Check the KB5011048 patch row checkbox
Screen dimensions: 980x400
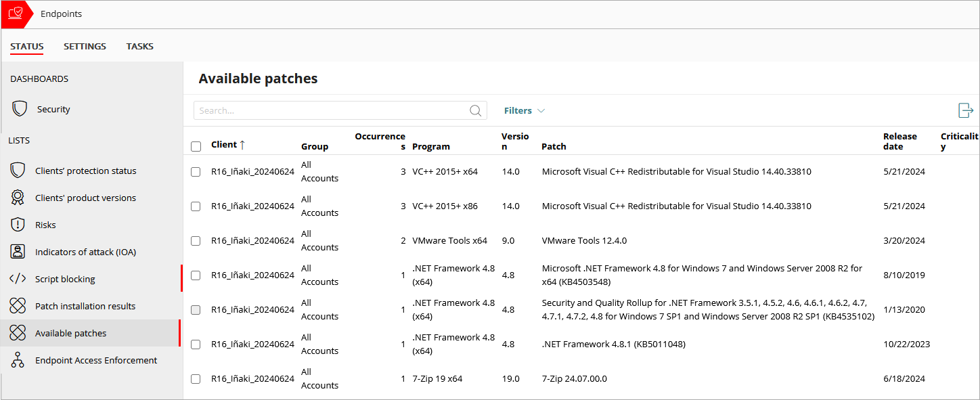[x=196, y=345]
